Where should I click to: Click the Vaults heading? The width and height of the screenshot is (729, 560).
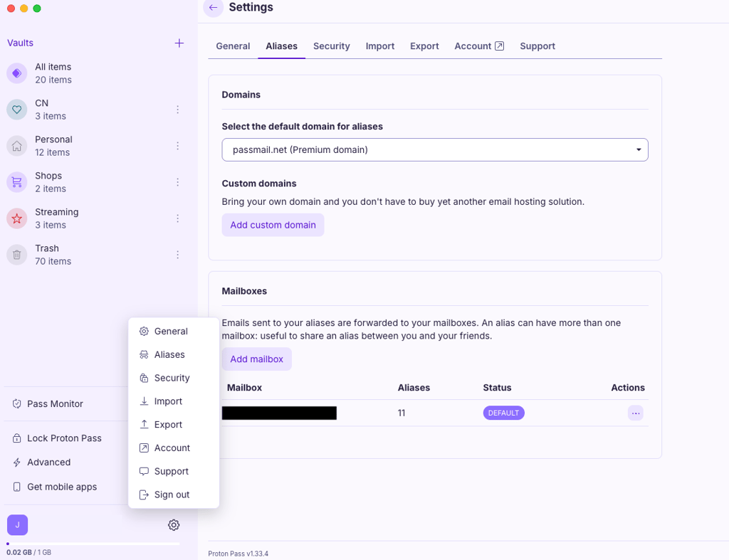tap(21, 43)
